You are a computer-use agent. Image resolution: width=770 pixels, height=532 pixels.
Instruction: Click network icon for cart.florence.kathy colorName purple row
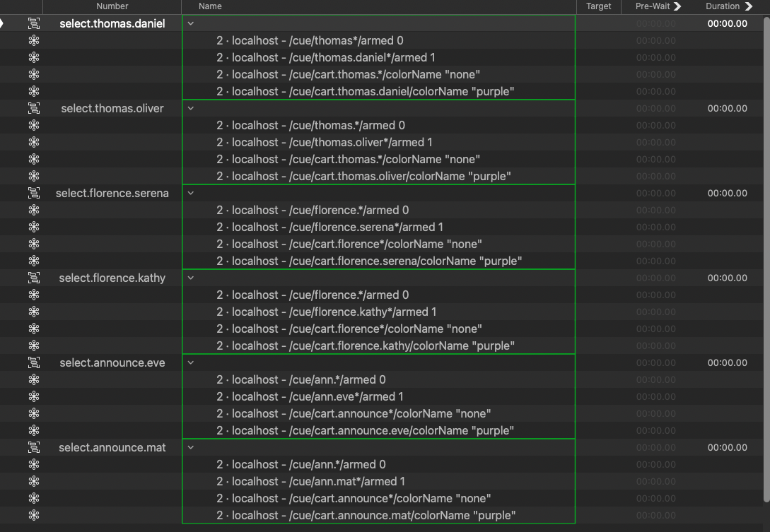[x=33, y=345]
